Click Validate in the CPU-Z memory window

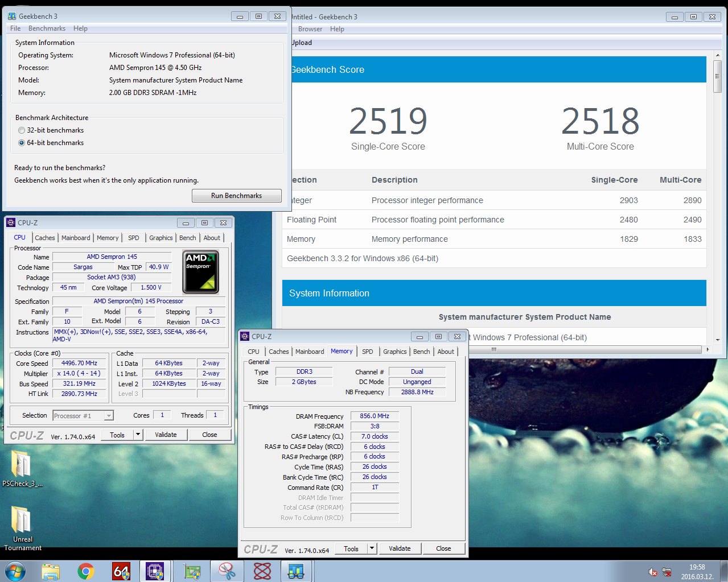[400, 548]
